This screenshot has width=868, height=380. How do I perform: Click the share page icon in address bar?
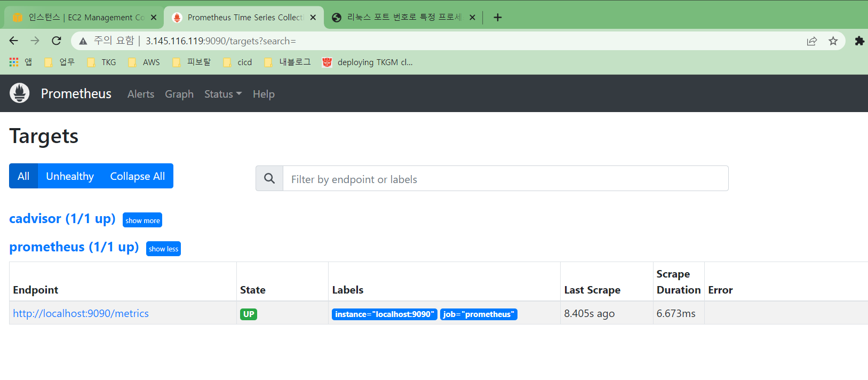point(812,41)
